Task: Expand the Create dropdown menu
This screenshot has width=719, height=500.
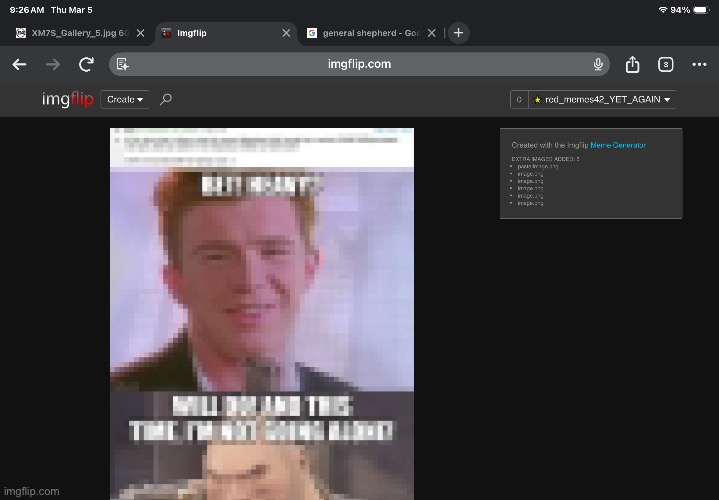Action: (125, 100)
